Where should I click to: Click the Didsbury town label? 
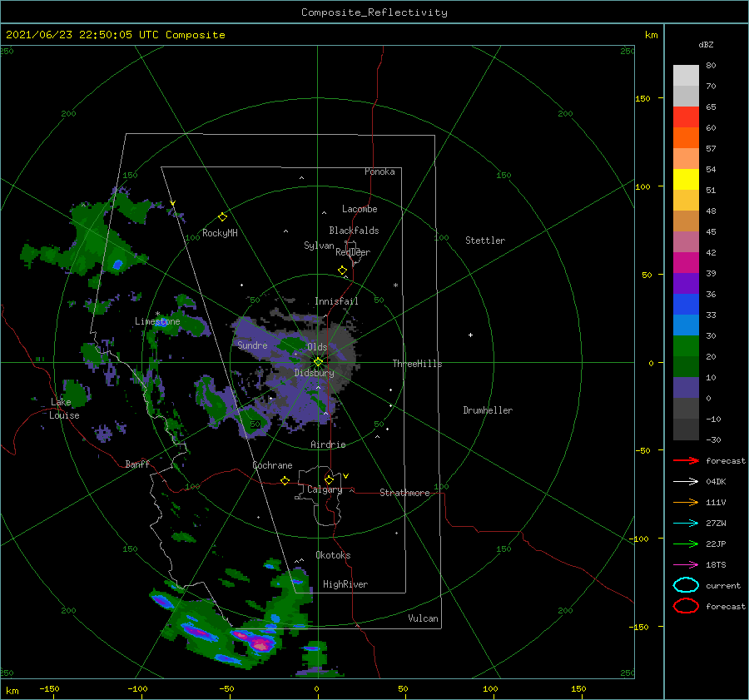pyautogui.click(x=314, y=373)
